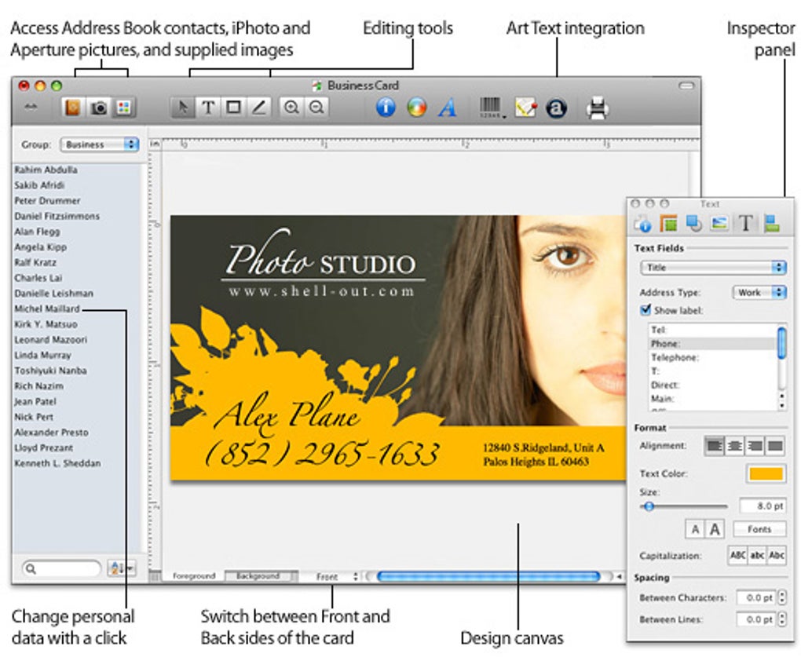Decrease font size with small A
Image resolution: width=801 pixels, height=672 pixels.
tap(695, 530)
